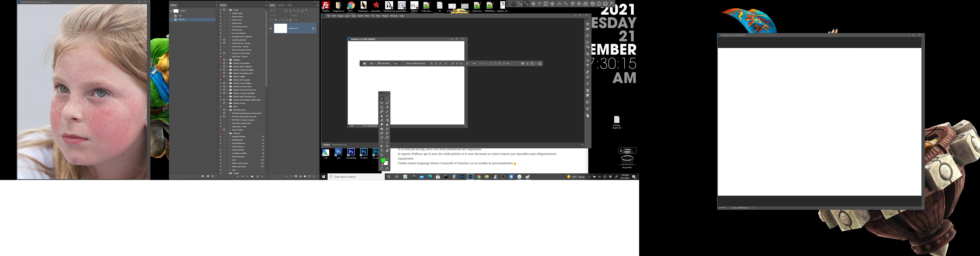
Task: Click the green foreground color swatch
Action: click(x=383, y=160)
